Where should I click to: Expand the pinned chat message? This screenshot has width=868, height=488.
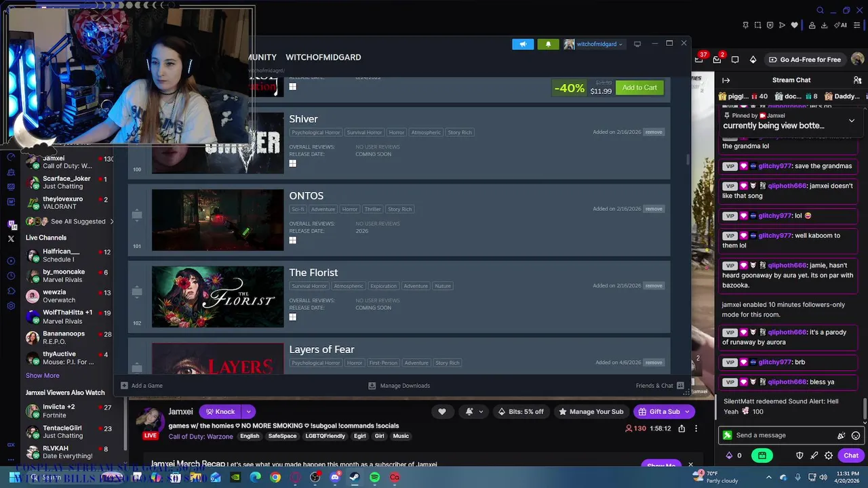[852, 121]
